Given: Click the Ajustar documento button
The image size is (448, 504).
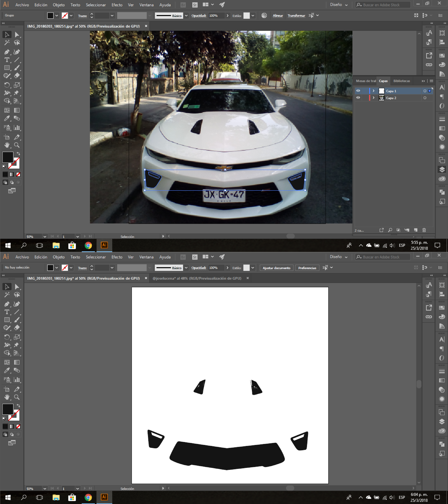Looking at the screenshot, I should click(x=276, y=268).
